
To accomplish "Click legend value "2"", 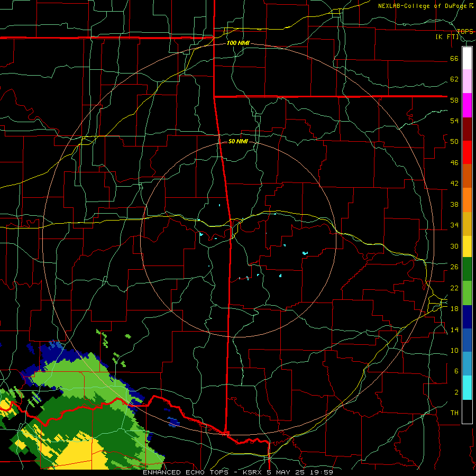I will tap(456, 392).
